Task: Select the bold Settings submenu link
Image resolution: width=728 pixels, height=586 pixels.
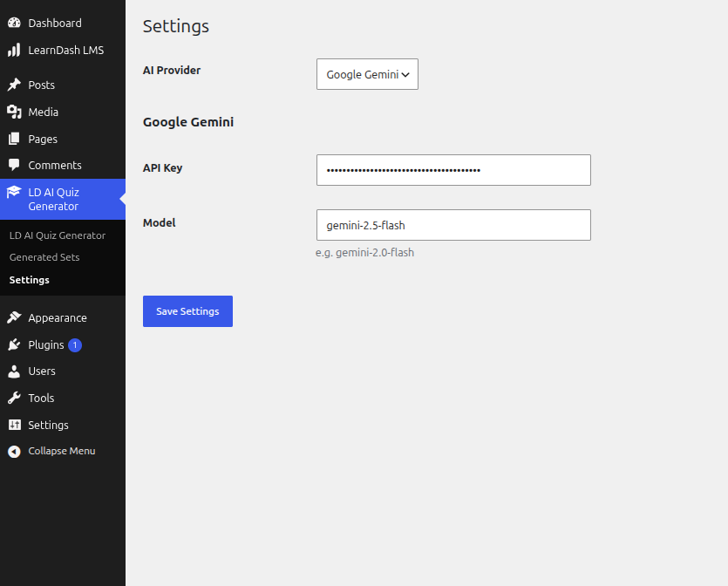Action: 30,280
